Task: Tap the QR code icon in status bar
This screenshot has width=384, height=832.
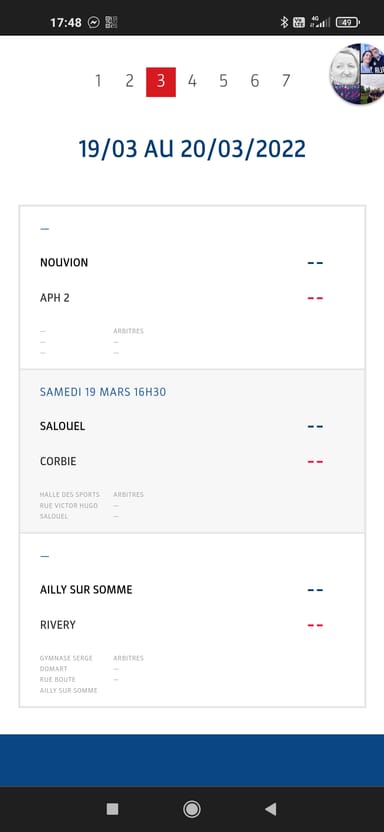Action: (x=111, y=22)
